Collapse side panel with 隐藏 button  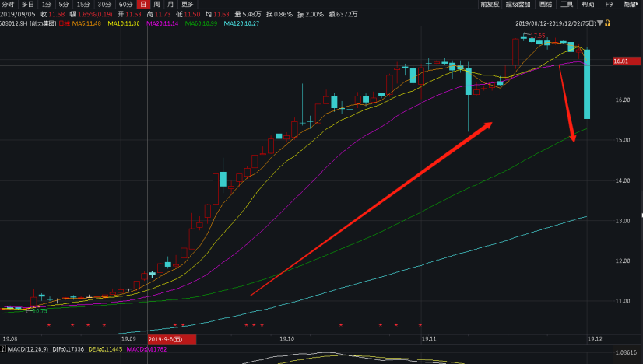[629, 4]
